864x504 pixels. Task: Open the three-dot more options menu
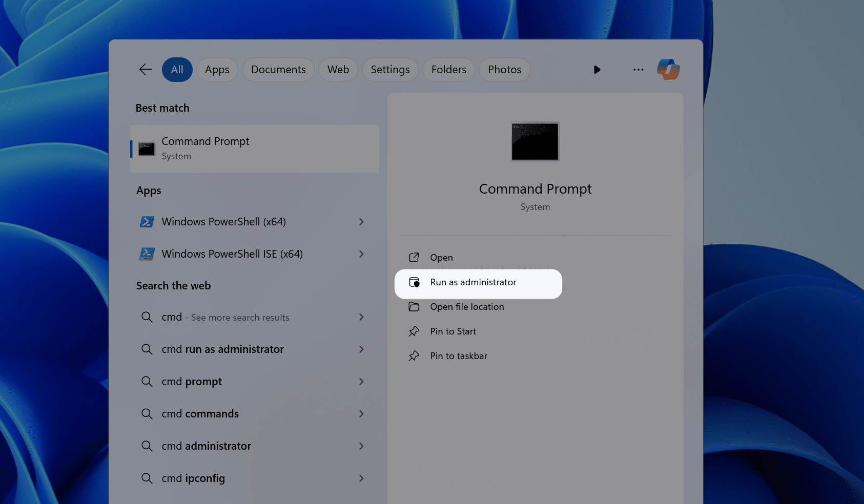click(638, 70)
